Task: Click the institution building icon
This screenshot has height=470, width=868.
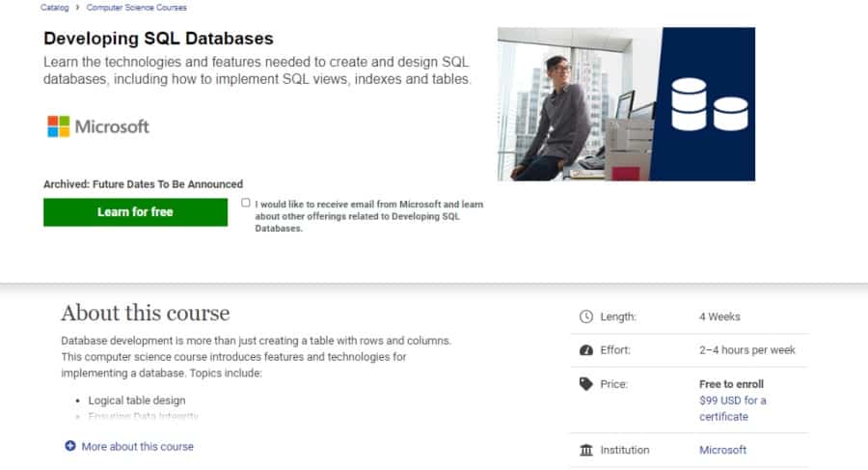Action: click(x=585, y=450)
